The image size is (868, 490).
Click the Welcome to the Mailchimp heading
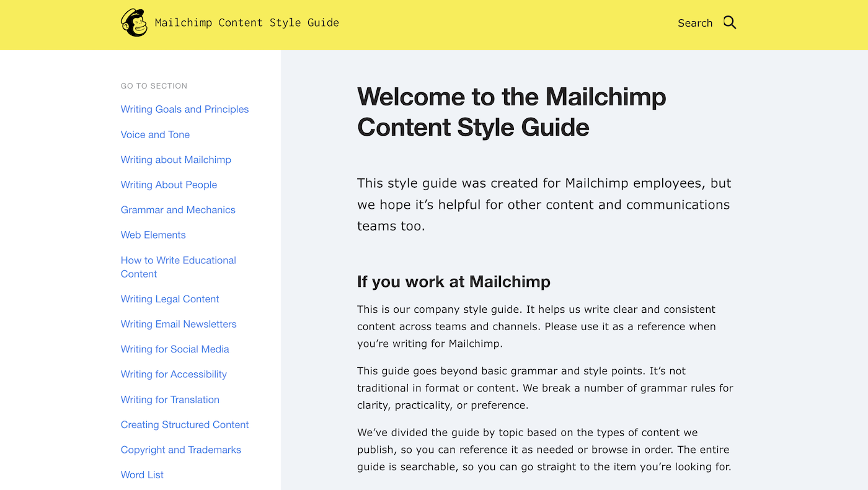(x=511, y=112)
